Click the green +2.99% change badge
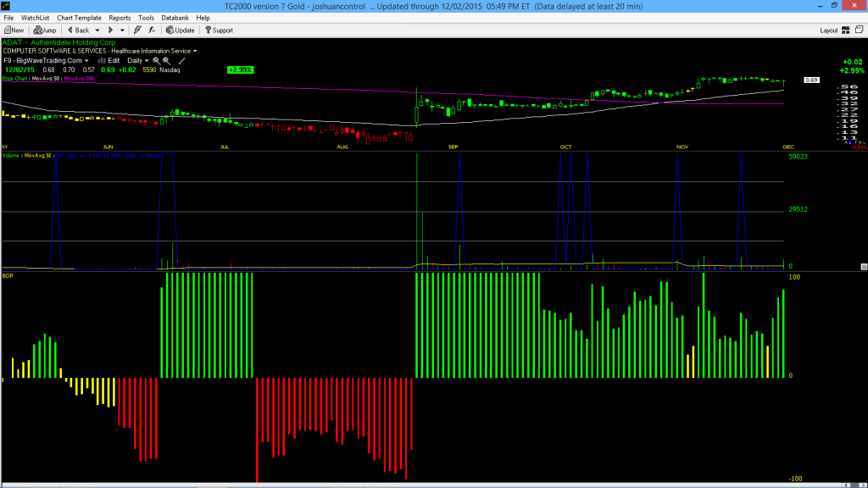The width and height of the screenshot is (868, 488). (x=240, y=69)
